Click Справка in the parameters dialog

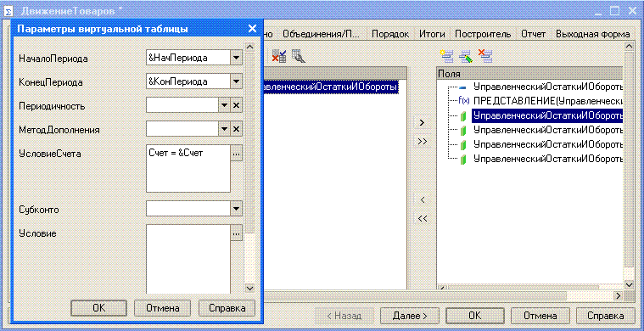pyautogui.click(x=227, y=308)
